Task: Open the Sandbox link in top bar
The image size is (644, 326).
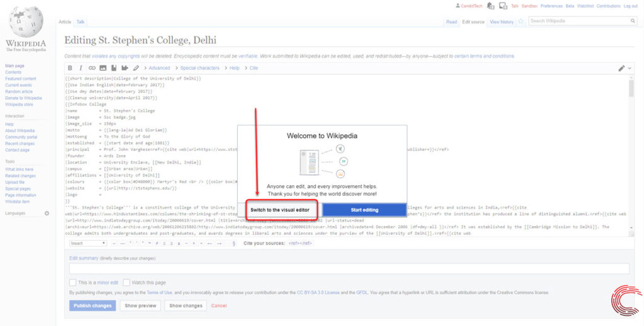Action: (x=530, y=6)
